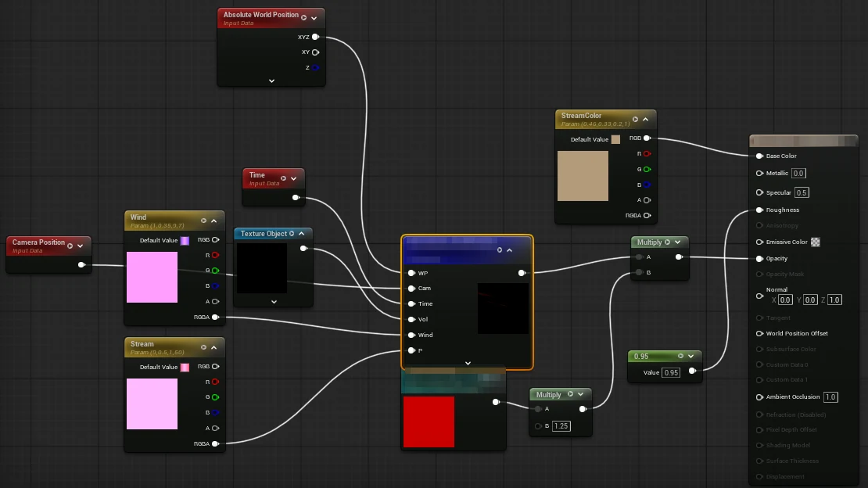
Task: Click the XY output pin of Absolute World Position
Action: tap(316, 52)
